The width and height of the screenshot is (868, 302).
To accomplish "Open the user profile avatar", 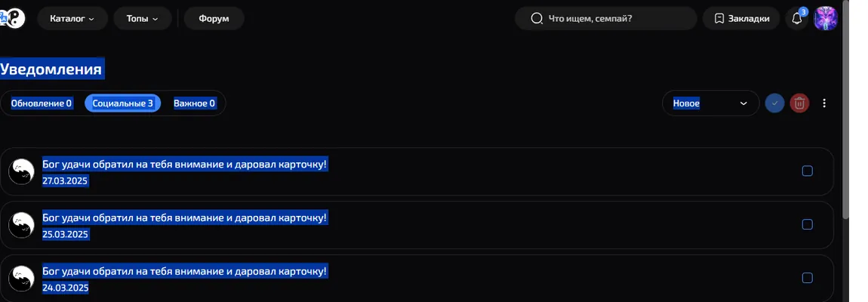I will point(826,19).
